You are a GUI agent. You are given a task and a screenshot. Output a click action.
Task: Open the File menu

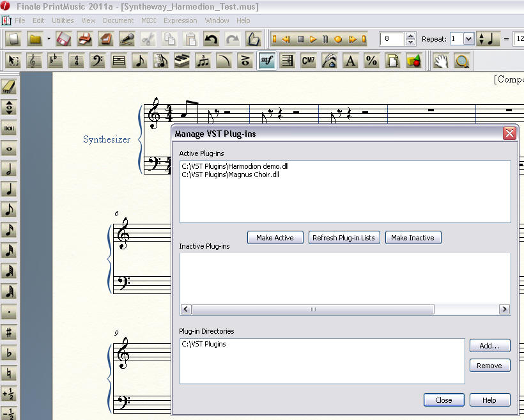pyautogui.click(x=20, y=20)
